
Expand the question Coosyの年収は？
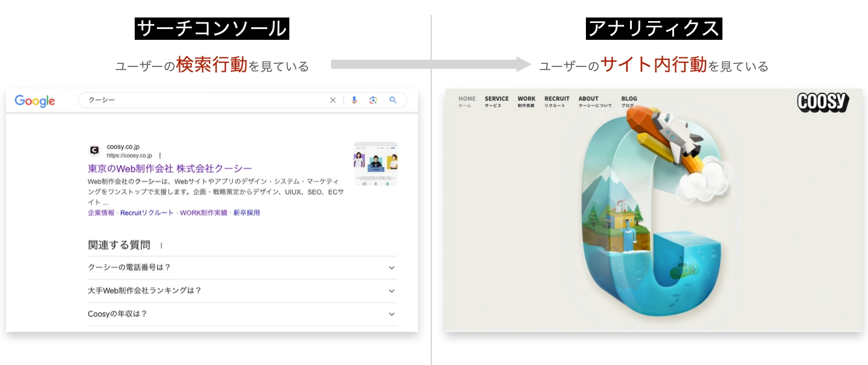pyautogui.click(x=242, y=314)
